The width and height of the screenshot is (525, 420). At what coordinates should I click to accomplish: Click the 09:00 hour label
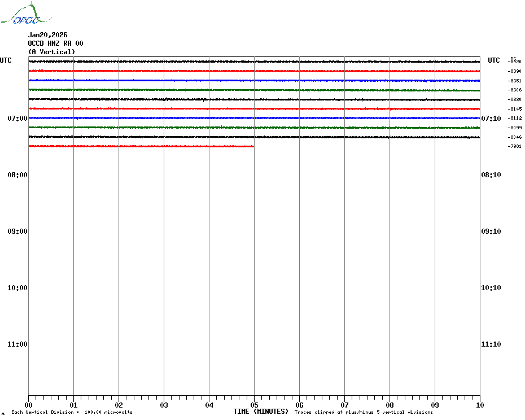click(x=17, y=231)
